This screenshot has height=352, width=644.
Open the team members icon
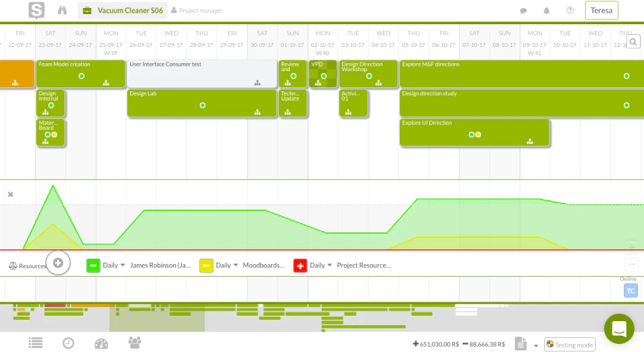(x=135, y=343)
